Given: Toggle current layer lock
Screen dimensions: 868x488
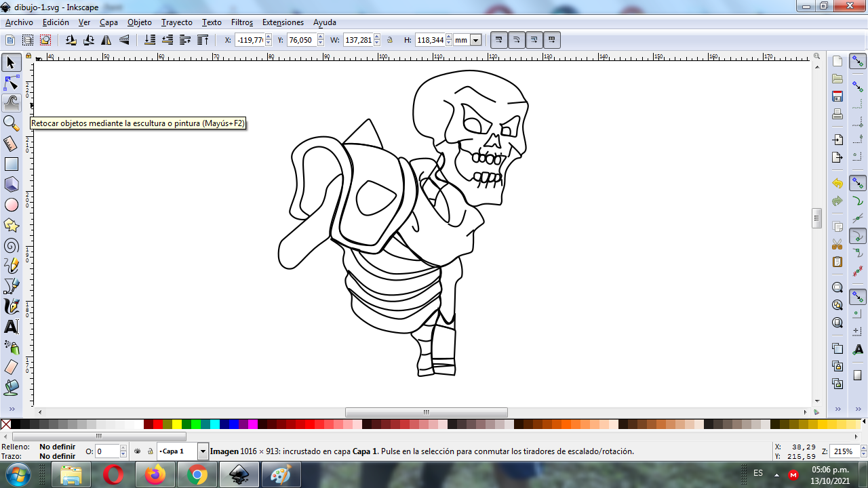Looking at the screenshot, I should click(151, 451).
